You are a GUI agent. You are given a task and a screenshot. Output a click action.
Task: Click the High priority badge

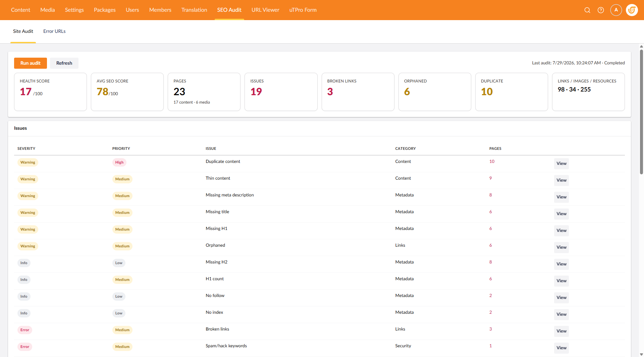[x=119, y=162]
